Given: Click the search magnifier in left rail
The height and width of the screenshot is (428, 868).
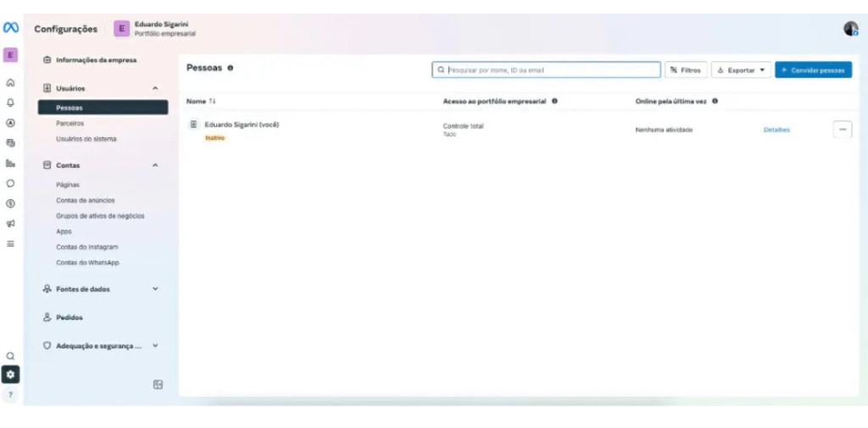Looking at the screenshot, I should click(10, 356).
